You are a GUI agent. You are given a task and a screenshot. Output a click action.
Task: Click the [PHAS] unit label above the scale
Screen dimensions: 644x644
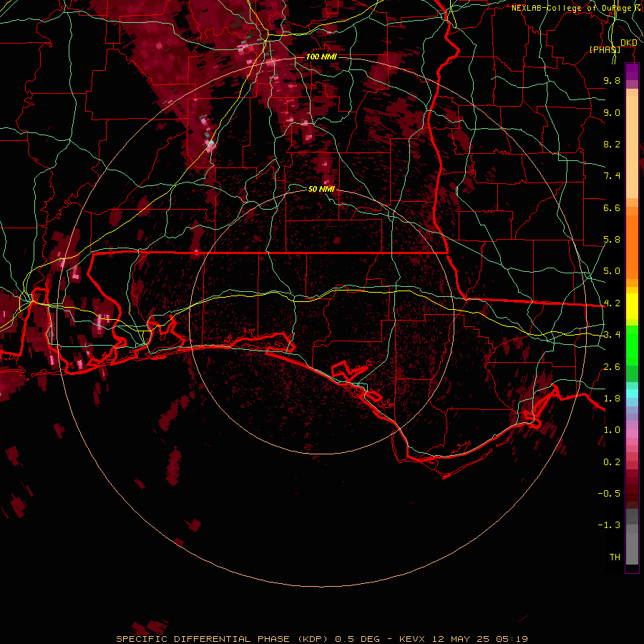point(605,49)
